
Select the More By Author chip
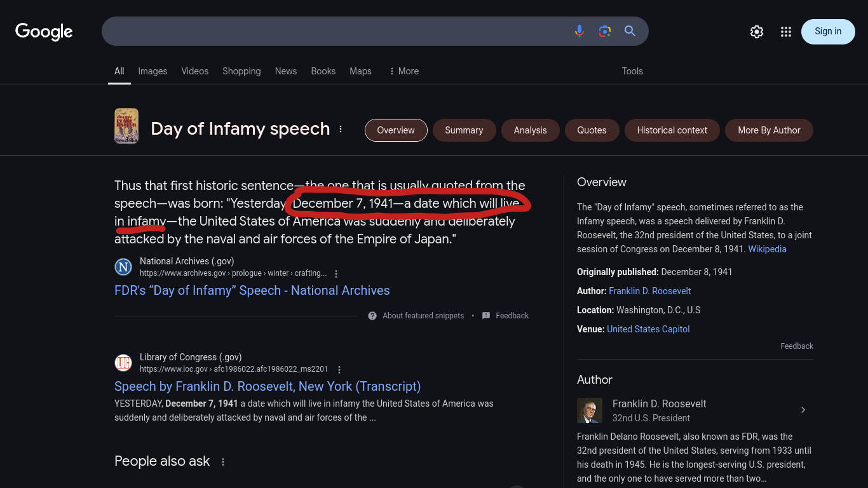pyautogui.click(x=769, y=130)
